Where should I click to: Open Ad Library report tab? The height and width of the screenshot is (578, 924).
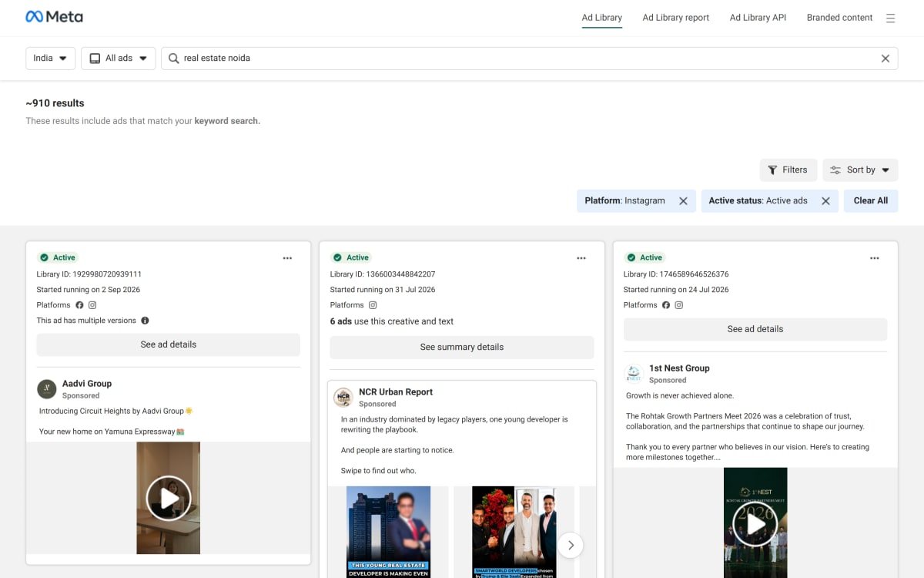pos(676,18)
